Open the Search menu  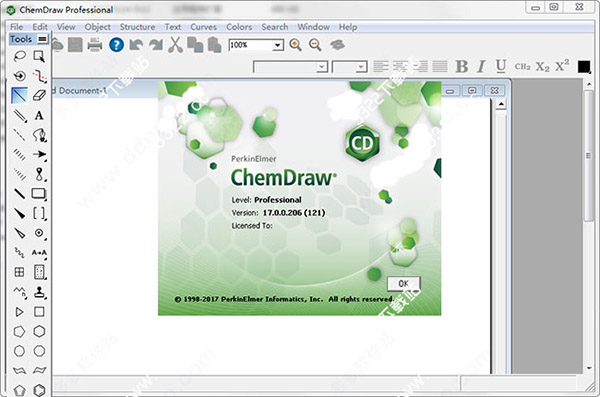coord(275,27)
